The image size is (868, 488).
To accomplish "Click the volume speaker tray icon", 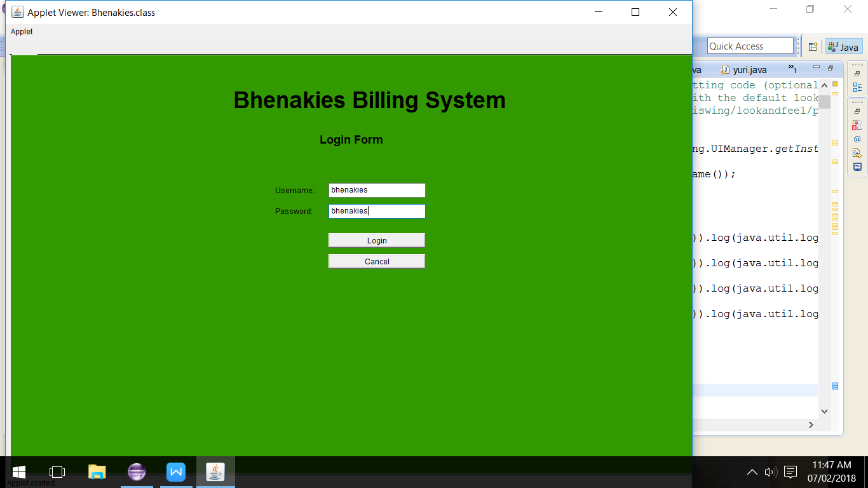I will (771, 472).
